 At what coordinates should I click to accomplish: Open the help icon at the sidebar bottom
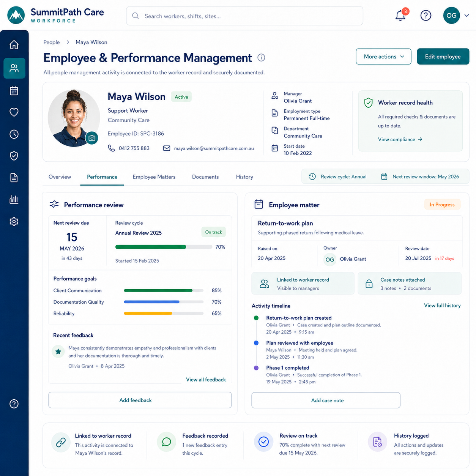[14, 404]
